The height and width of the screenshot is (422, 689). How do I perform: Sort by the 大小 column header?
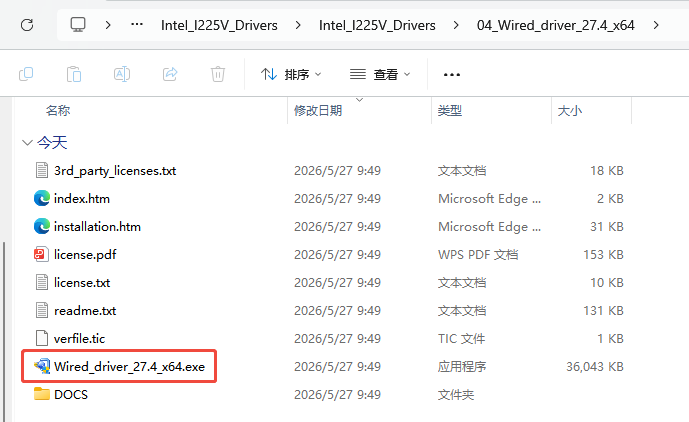pyautogui.click(x=569, y=110)
